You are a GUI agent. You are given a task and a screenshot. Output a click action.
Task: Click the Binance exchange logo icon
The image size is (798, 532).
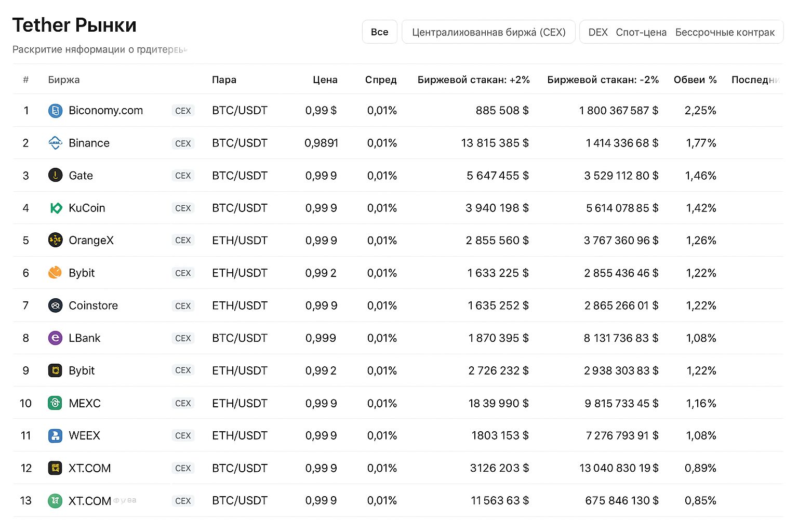pos(55,143)
